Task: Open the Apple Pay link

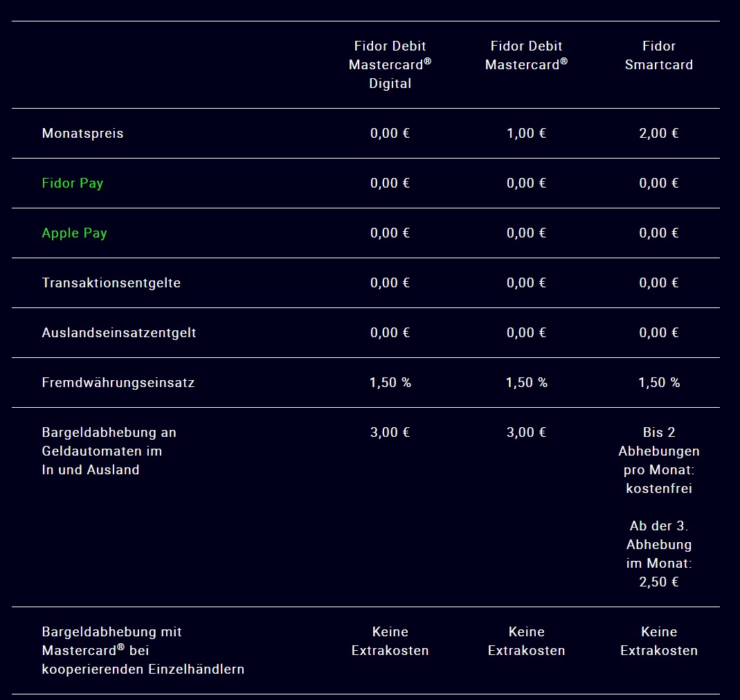Action: (x=75, y=233)
